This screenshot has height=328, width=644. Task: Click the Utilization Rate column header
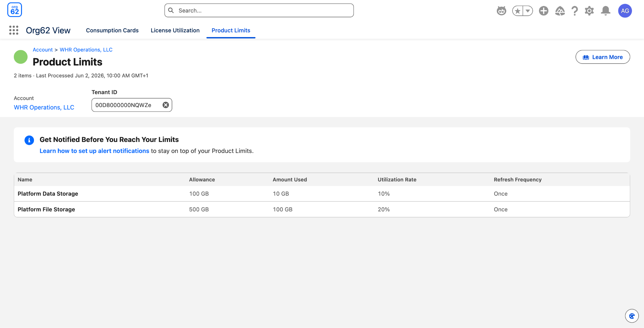(397, 179)
